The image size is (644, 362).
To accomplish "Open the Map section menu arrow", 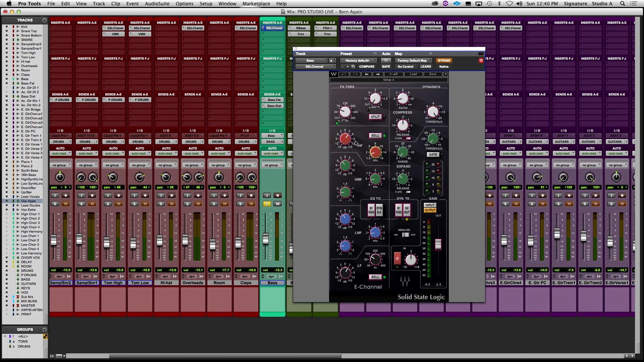I will pyautogui.click(x=430, y=54).
